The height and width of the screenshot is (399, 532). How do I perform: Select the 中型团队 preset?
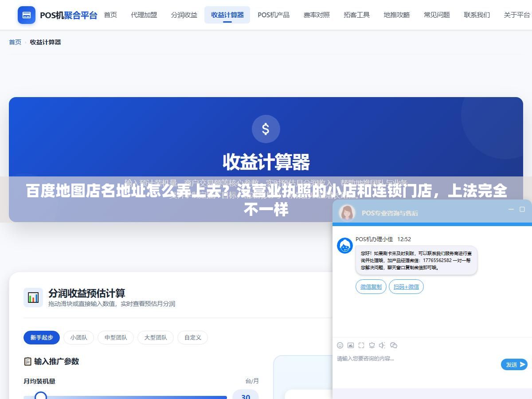point(116,337)
